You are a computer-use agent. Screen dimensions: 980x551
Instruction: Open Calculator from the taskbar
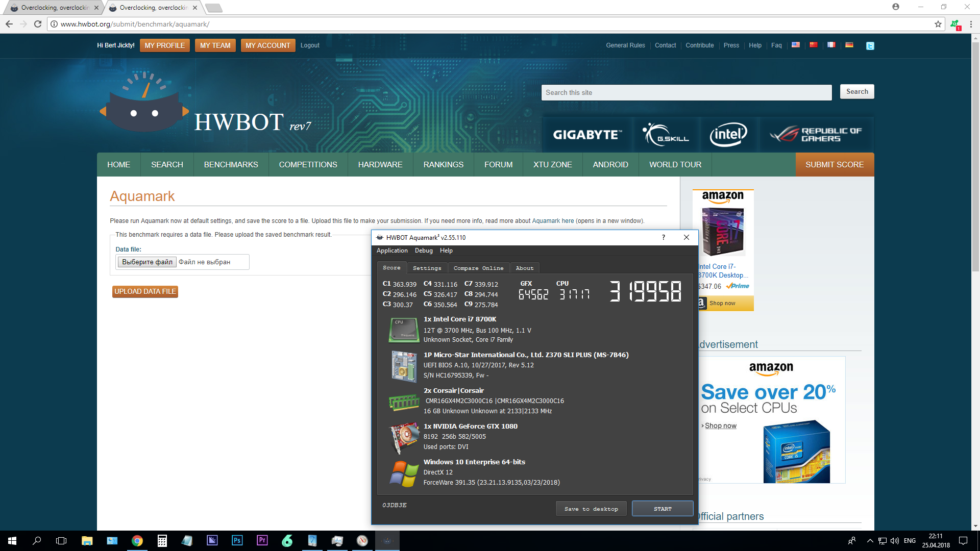[x=162, y=541]
